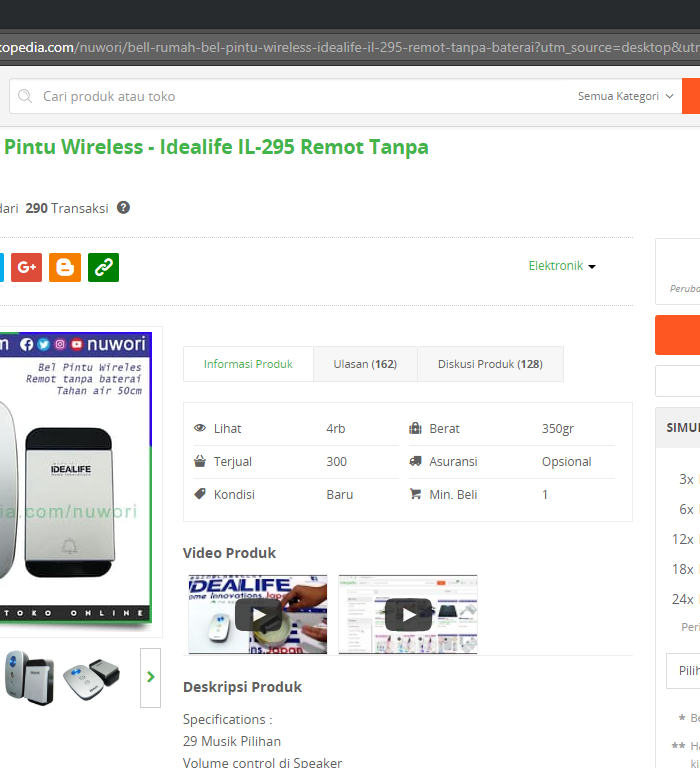Click the main doorbell product image
The height and width of the screenshot is (768, 700).
pos(75,478)
